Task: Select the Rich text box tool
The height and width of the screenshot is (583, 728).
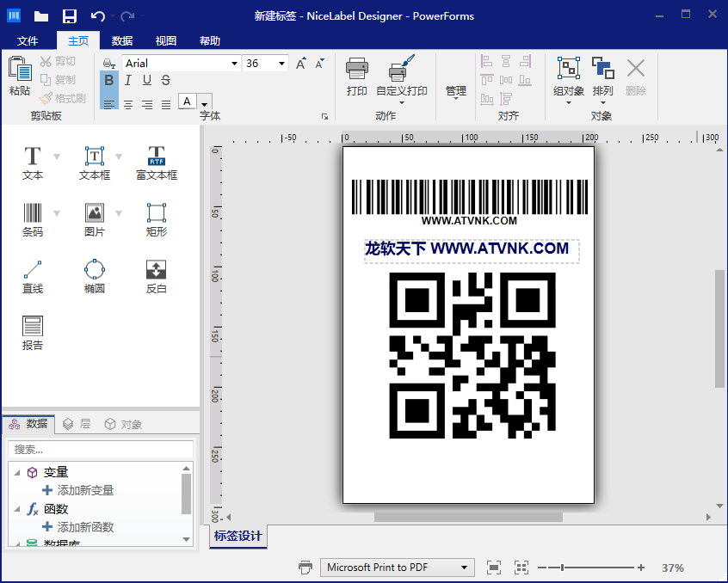Action: point(157,162)
